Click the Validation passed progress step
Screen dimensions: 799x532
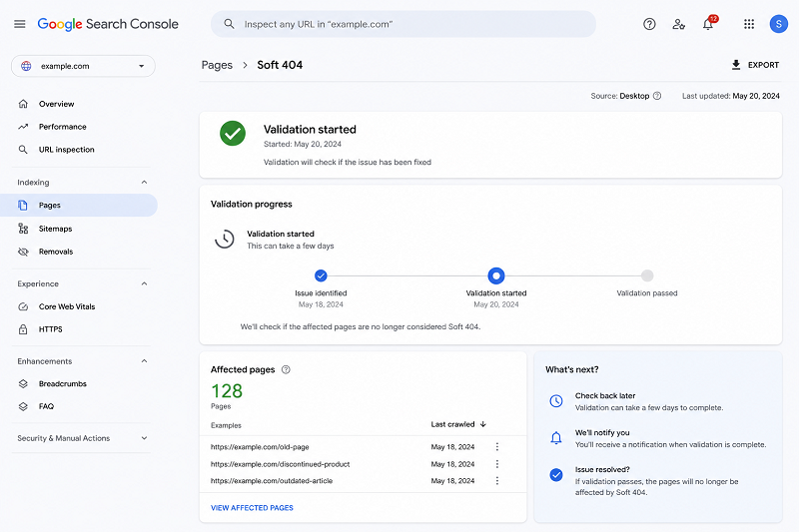(x=647, y=275)
